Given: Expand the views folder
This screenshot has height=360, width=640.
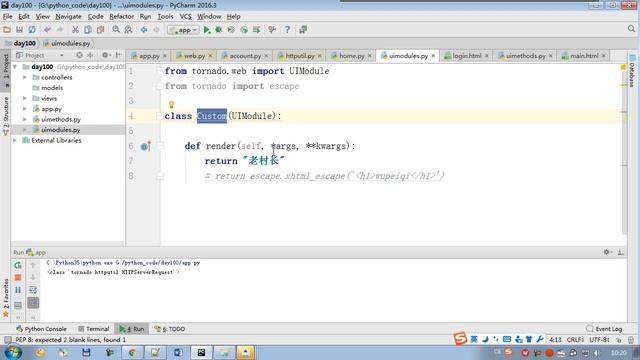Looking at the screenshot, I should click(25, 98).
